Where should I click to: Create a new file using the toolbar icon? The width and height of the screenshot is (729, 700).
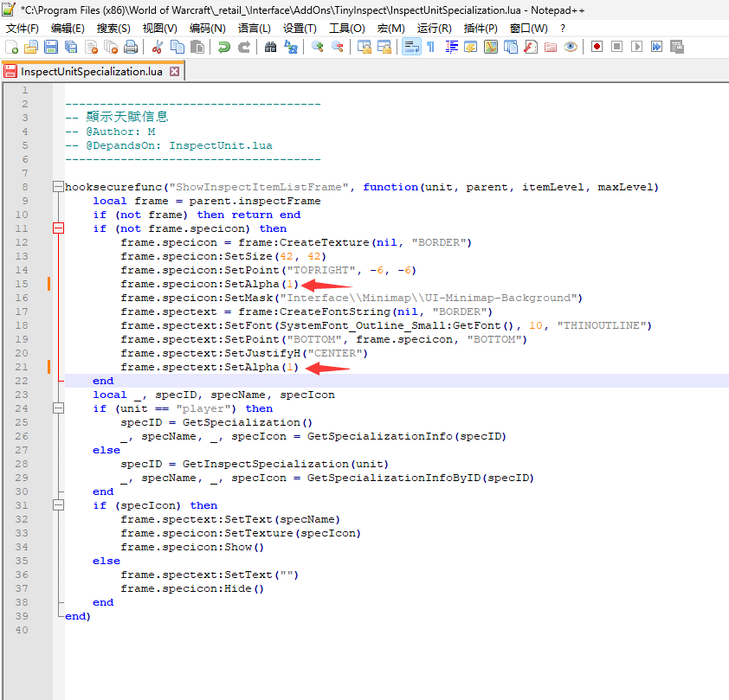11,47
